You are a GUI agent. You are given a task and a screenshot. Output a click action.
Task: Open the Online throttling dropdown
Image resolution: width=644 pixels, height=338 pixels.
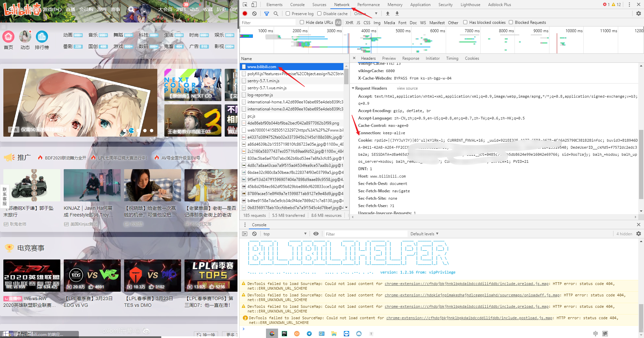pos(366,13)
